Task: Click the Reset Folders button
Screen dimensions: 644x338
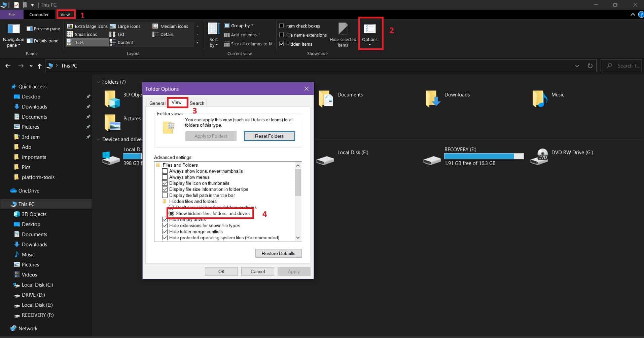Action: click(x=269, y=136)
